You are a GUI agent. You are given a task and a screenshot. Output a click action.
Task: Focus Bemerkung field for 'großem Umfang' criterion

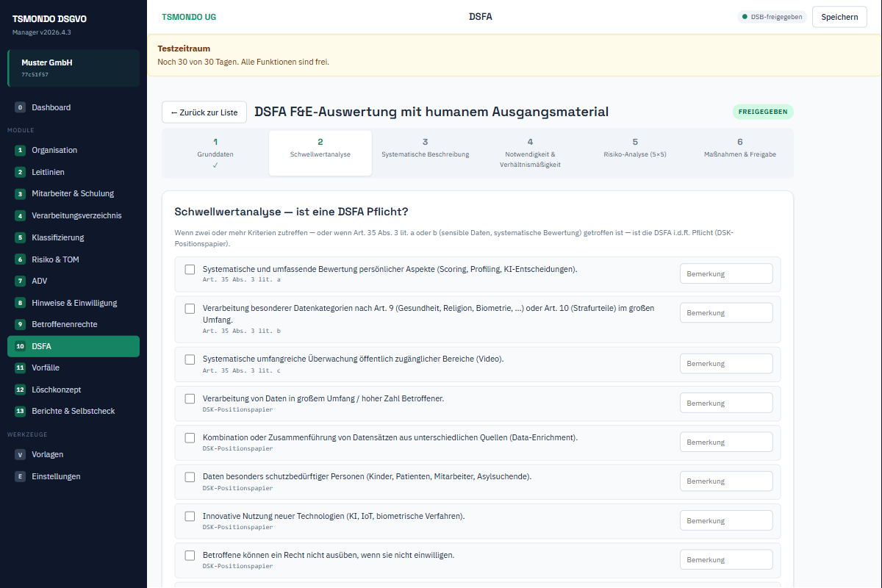click(726, 403)
